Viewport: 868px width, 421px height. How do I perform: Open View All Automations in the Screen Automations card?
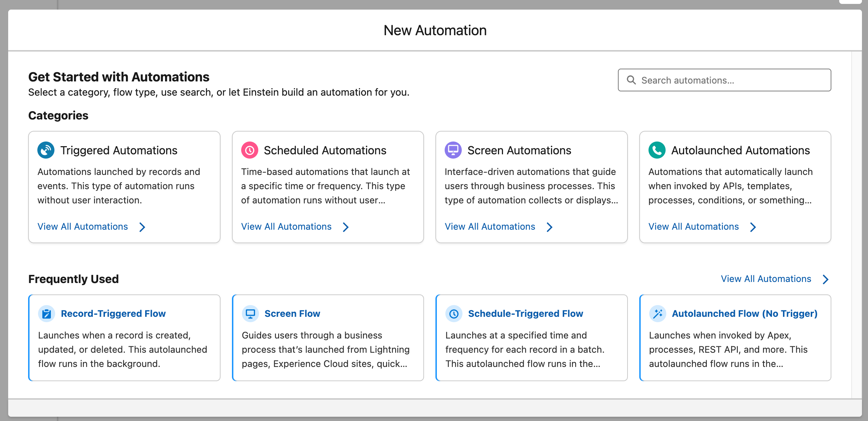coord(490,227)
